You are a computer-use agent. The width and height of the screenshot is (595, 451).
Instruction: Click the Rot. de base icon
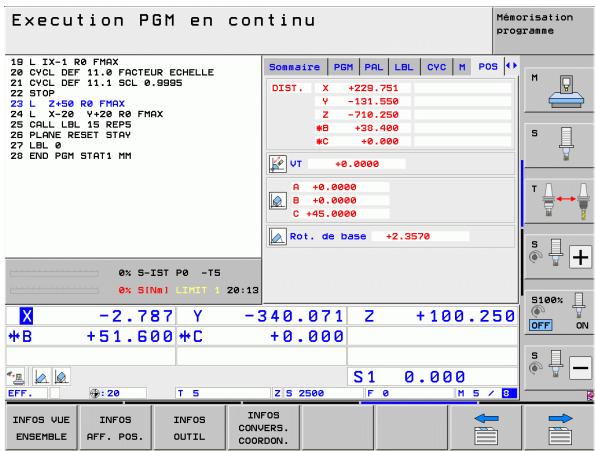click(x=277, y=236)
